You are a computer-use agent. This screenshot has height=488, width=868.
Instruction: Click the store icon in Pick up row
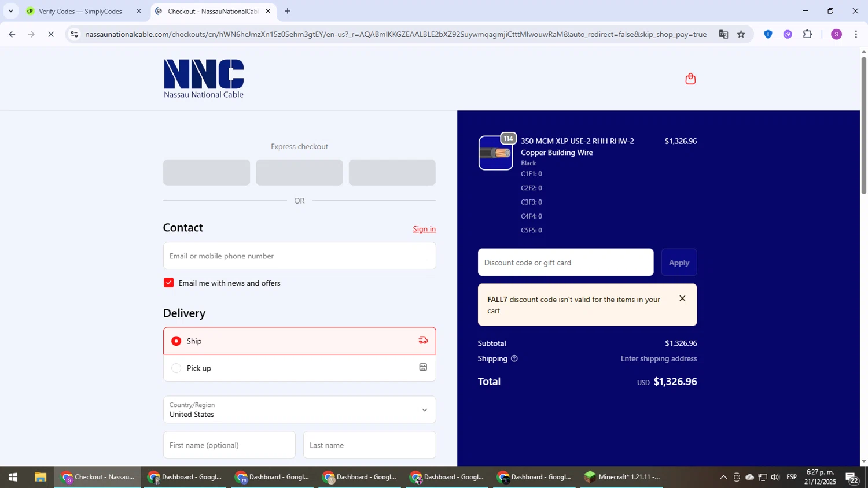[423, 367]
